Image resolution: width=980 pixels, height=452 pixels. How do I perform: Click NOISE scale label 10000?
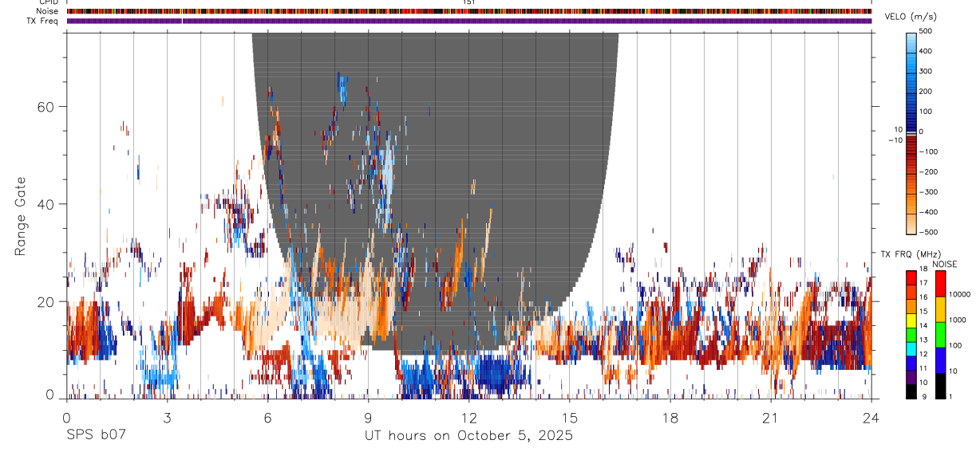pyautogui.click(x=959, y=294)
